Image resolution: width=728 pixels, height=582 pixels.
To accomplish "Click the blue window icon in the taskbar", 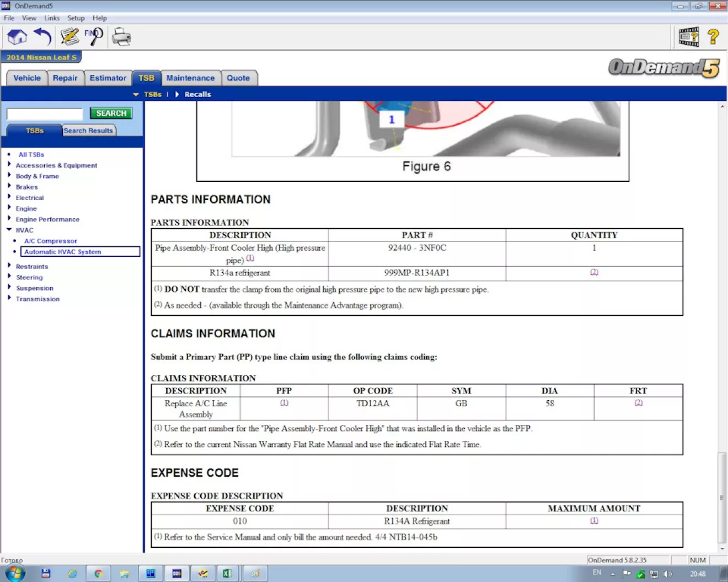I will [151, 574].
